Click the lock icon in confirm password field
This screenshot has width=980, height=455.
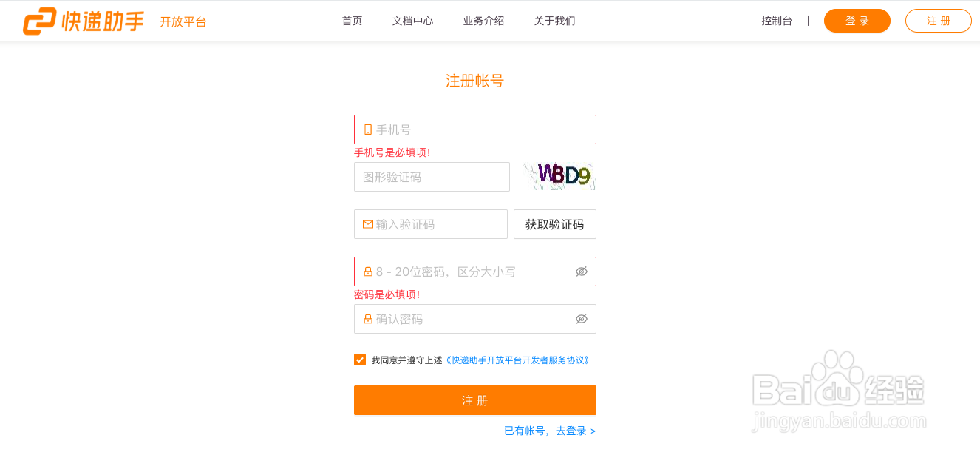[367, 319]
